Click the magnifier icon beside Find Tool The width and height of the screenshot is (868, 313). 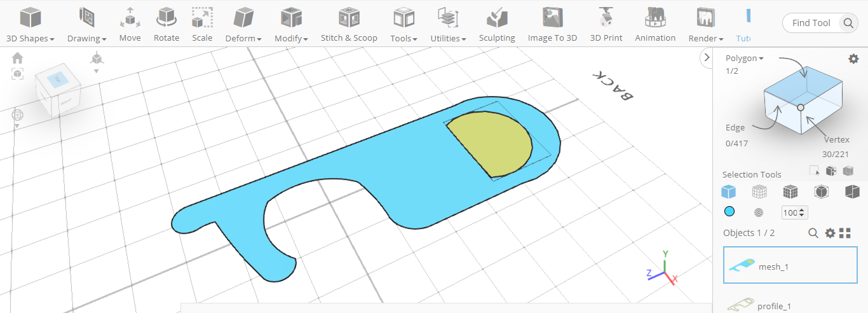(848, 24)
